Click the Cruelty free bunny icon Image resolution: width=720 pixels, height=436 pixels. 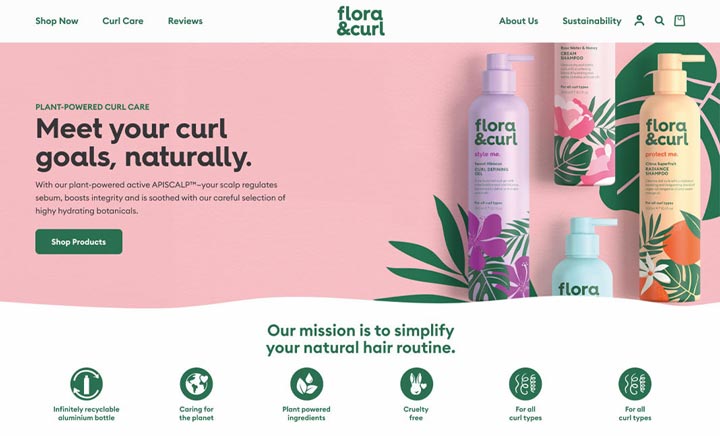coord(416,384)
